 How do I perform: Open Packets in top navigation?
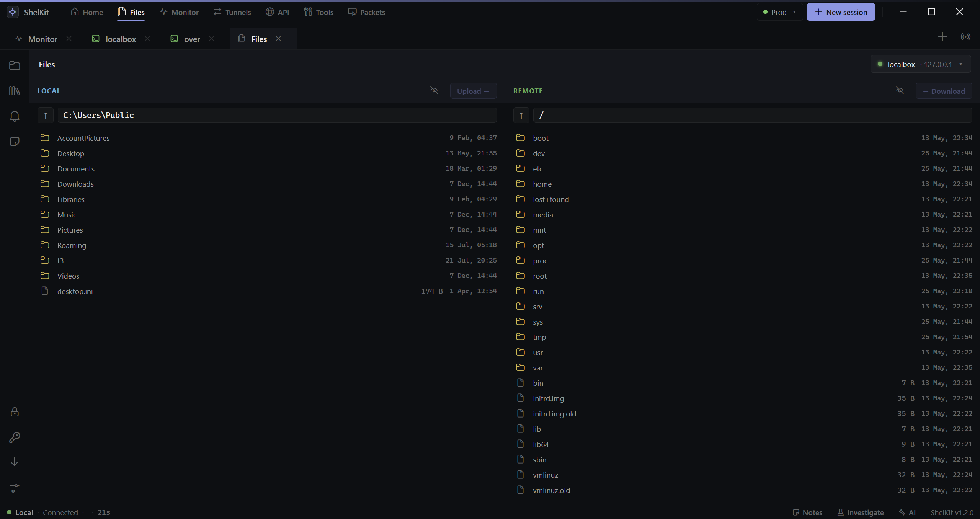[x=366, y=12]
